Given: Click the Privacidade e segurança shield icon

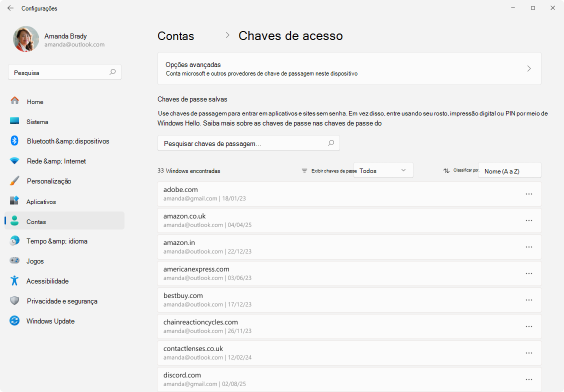Looking at the screenshot, I should [14, 300].
